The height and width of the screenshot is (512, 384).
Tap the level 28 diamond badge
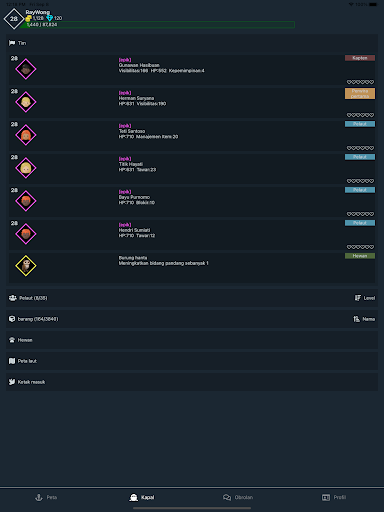(14, 19)
